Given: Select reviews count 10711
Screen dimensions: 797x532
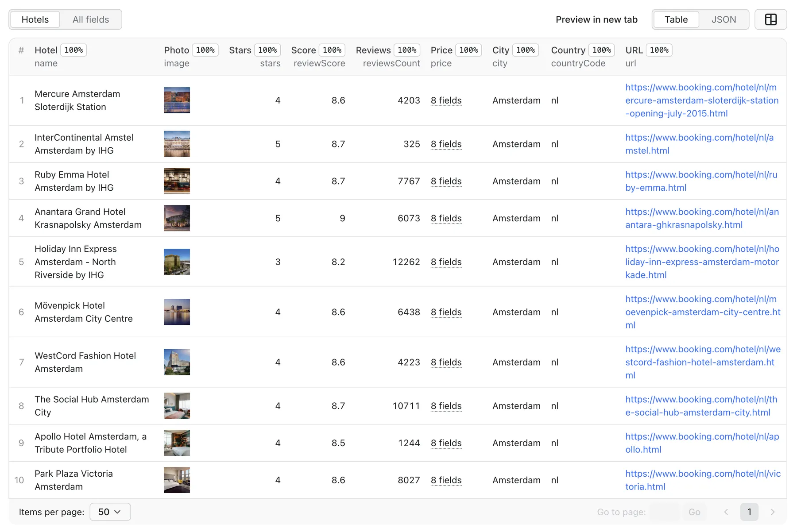Looking at the screenshot, I should [406, 406].
